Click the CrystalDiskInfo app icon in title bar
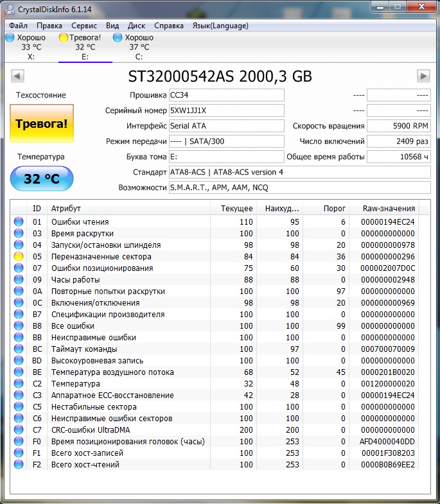This screenshot has height=504, width=440. click(x=9, y=8)
